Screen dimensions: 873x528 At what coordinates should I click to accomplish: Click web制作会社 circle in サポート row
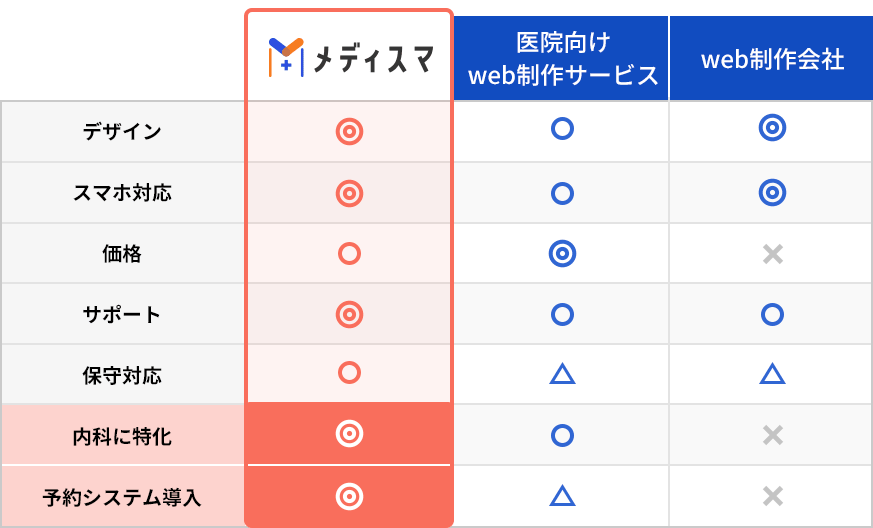click(x=772, y=314)
